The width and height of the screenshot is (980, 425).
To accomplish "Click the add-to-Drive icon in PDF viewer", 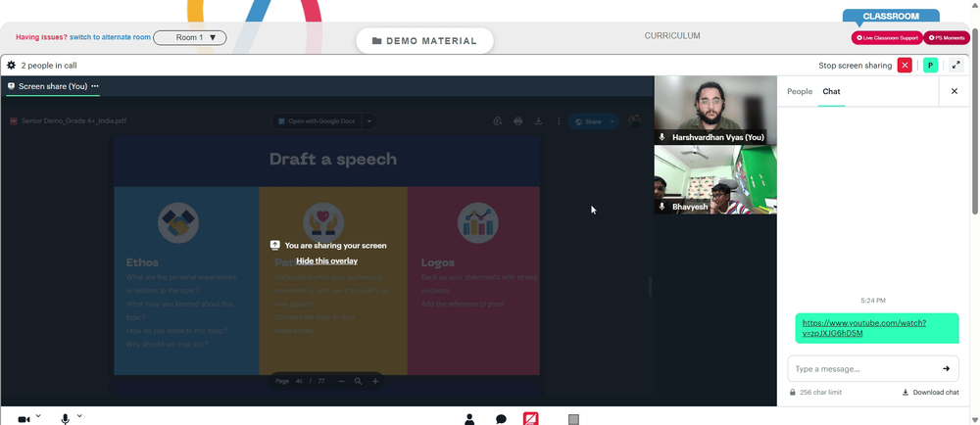I will 498,121.
